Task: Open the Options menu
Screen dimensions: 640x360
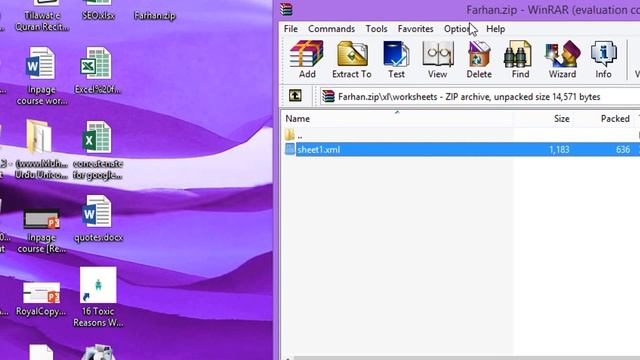Action: 459,29
